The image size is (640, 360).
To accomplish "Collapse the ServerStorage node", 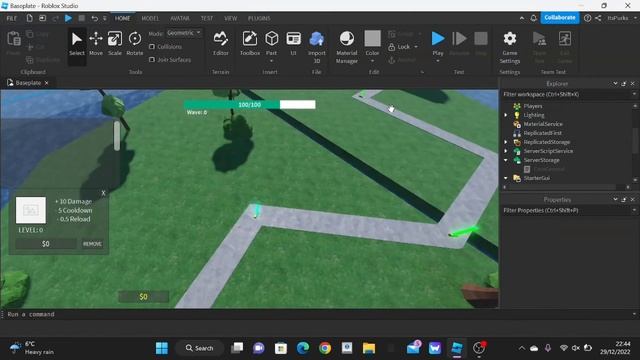I will pyautogui.click(x=506, y=160).
